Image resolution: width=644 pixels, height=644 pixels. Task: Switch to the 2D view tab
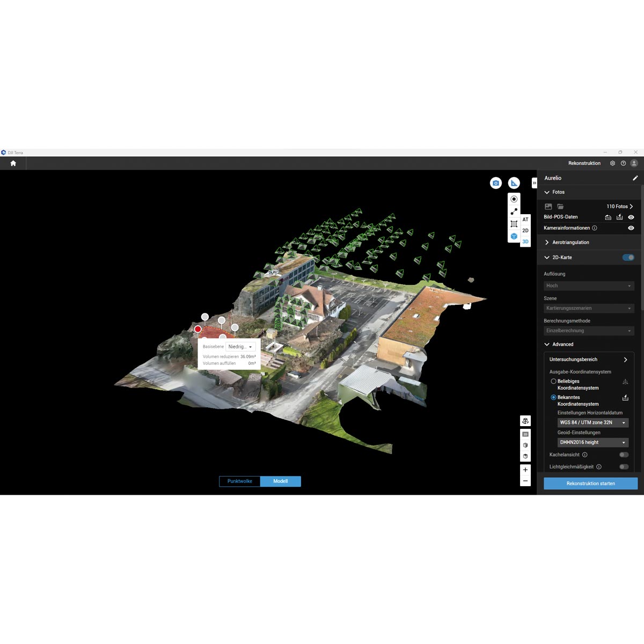(525, 231)
